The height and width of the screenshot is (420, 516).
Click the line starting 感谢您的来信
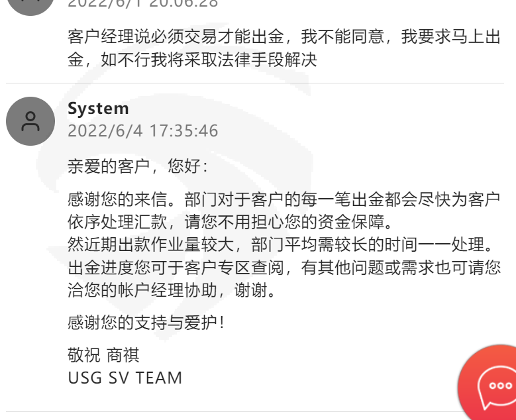(284, 199)
